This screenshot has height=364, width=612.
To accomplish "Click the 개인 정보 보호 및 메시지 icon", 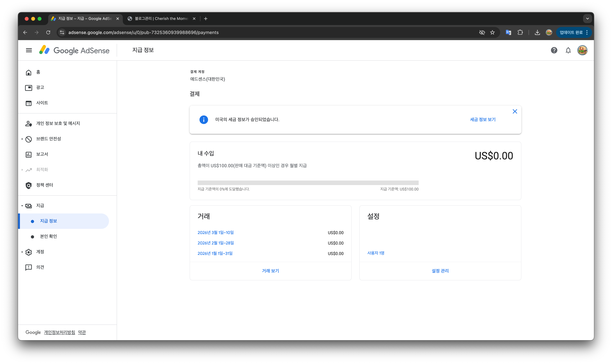I will 28,124.
